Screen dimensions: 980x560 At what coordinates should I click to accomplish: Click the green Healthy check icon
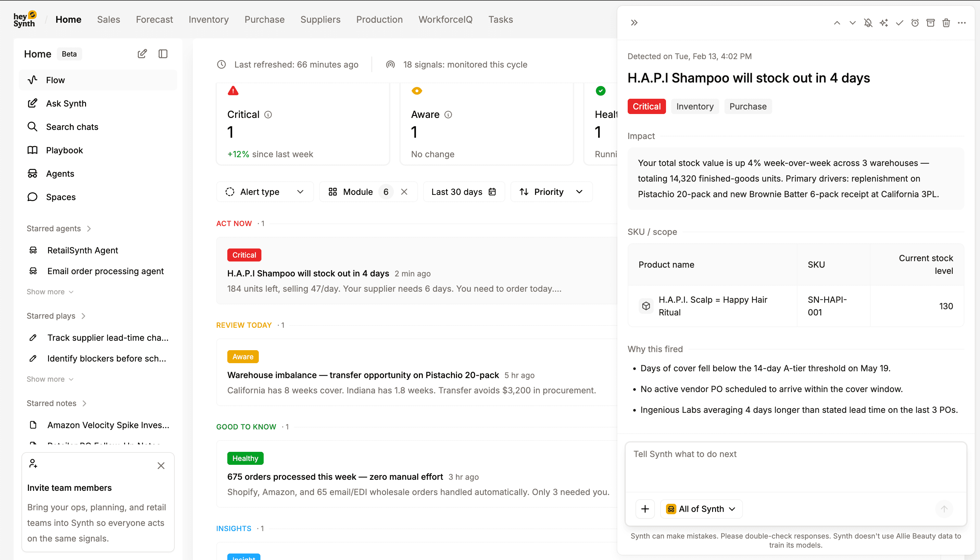(600, 91)
